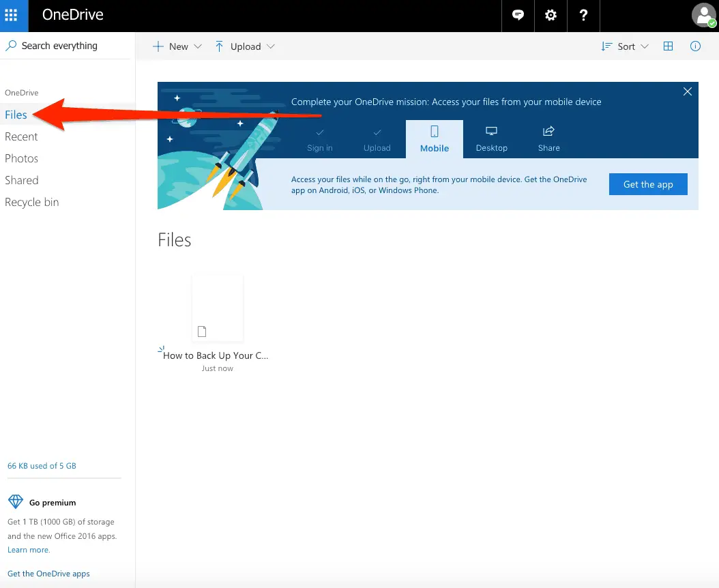Open Shared in the sidebar
Image resolution: width=719 pixels, height=588 pixels.
[22, 180]
